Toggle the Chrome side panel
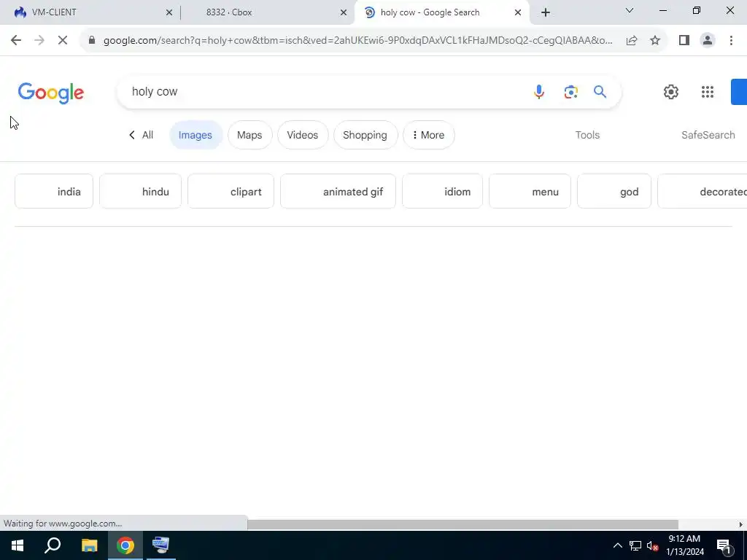The image size is (747, 560). [x=684, y=41]
